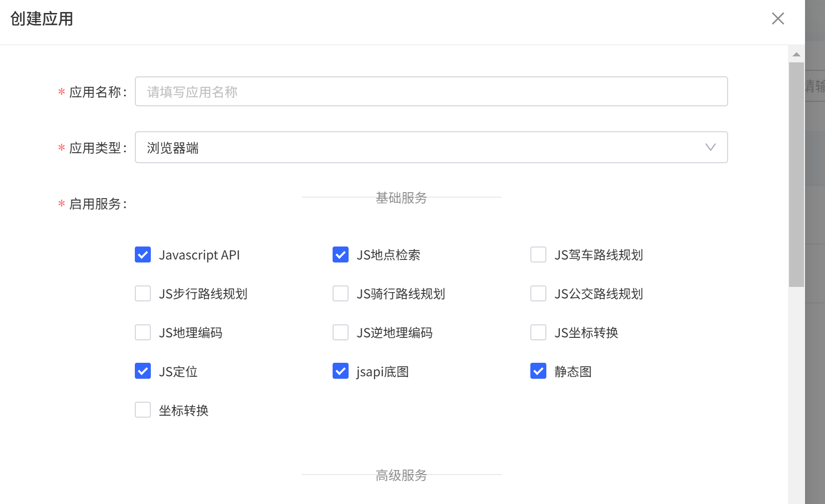Tick the JS坐标转换 checkbox

[538, 332]
